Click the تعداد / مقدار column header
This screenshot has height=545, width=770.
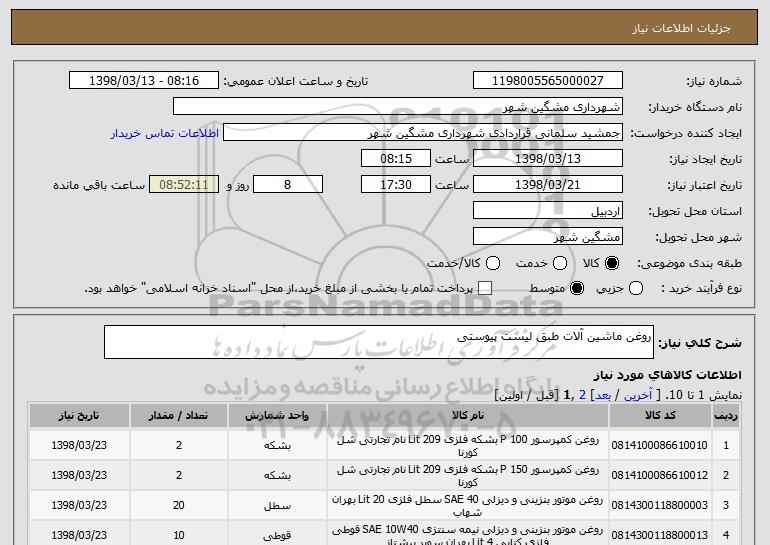click(x=178, y=415)
